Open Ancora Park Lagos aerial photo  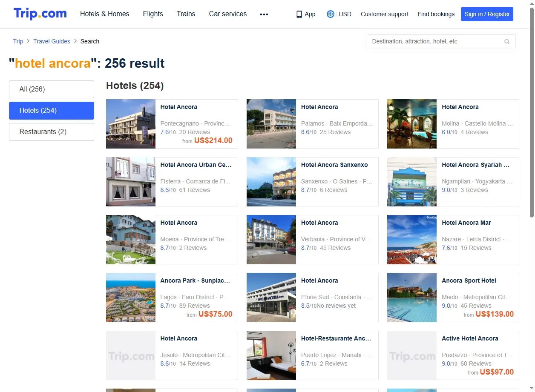pos(131,298)
